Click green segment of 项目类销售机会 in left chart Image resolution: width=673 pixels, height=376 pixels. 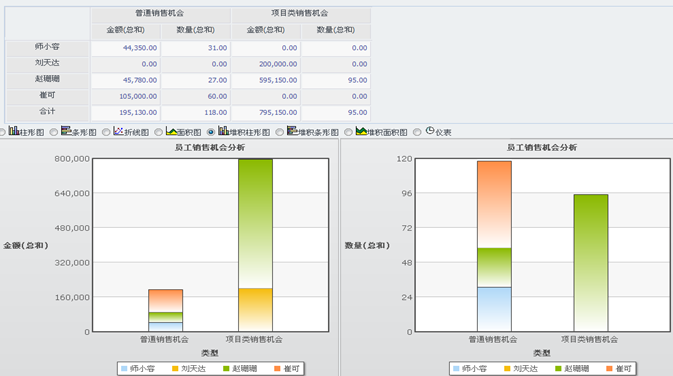click(x=255, y=224)
